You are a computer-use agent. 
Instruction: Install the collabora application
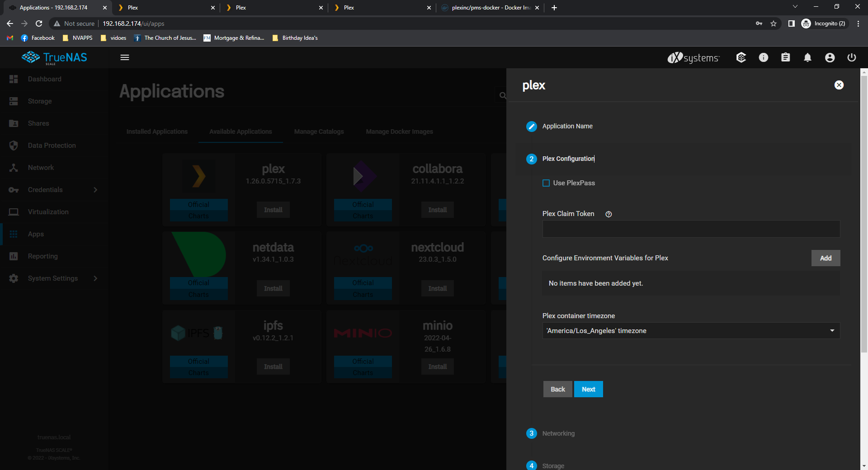[x=437, y=210]
